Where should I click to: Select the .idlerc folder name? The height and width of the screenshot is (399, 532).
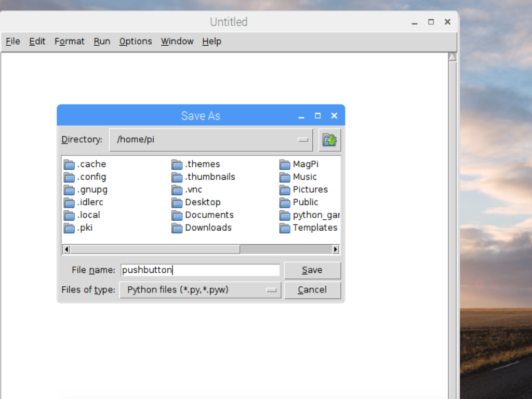pyautogui.click(x=90, y=202)
